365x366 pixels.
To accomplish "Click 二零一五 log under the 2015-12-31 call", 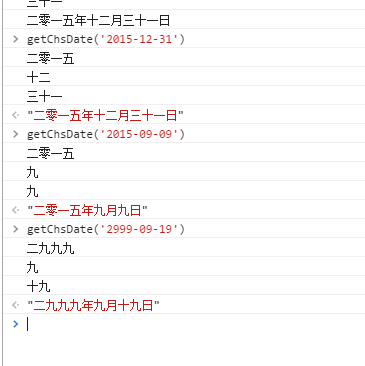I will [x=50, y=59].
